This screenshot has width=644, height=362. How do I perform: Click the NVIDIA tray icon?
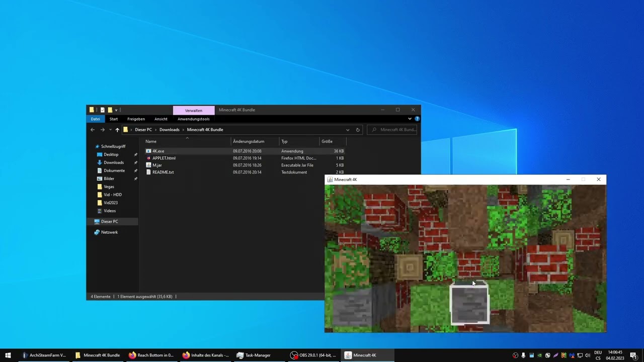(x=539, y=355)
